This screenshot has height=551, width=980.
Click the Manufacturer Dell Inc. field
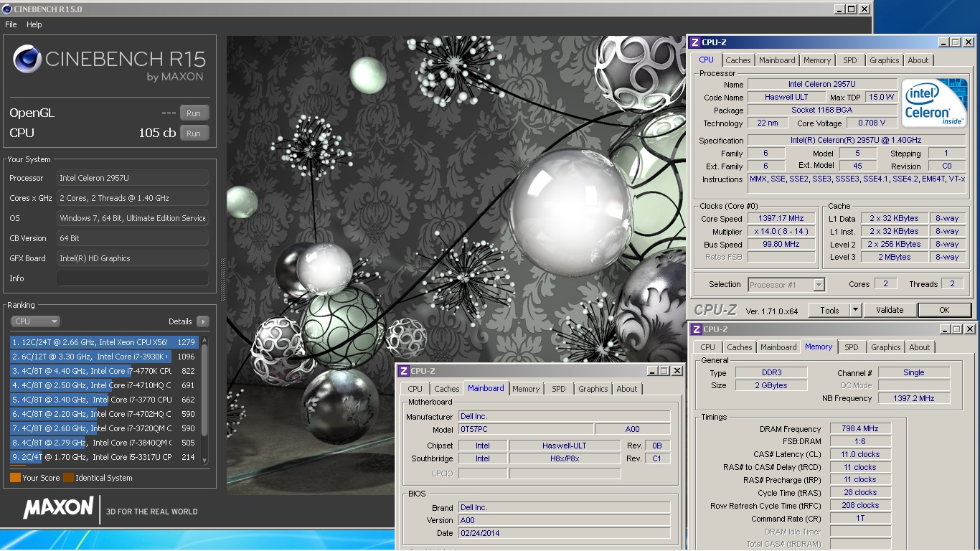pyautogui.click(x=565, y=416)
